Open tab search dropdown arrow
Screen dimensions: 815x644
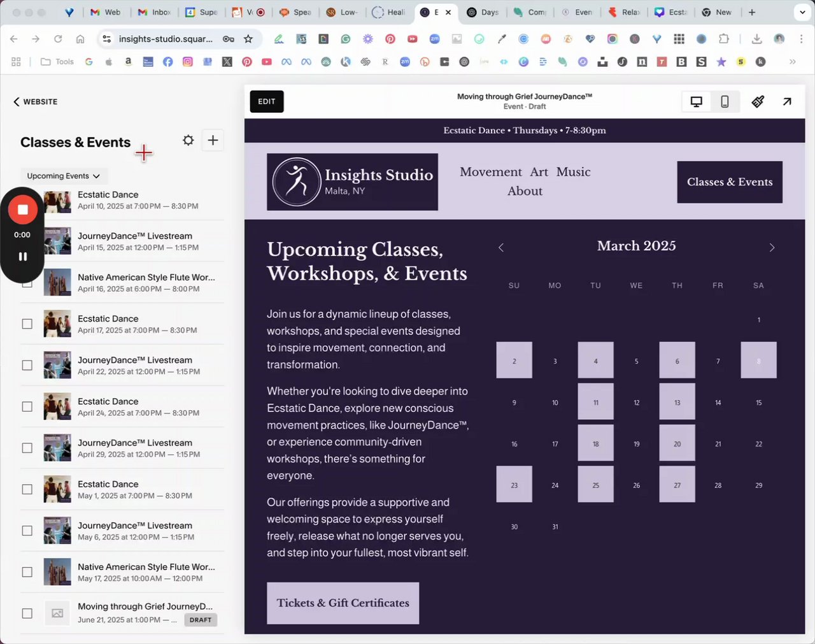pos(801,12)
